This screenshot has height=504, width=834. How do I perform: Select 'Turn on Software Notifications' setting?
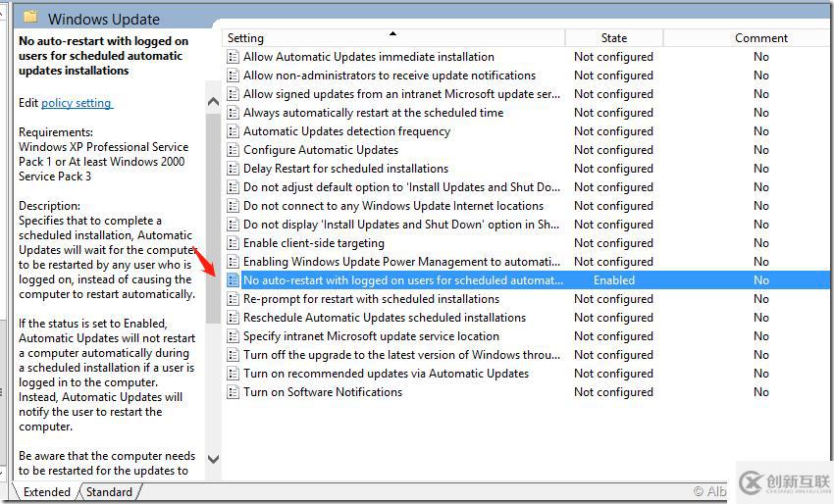pos(323,392)
